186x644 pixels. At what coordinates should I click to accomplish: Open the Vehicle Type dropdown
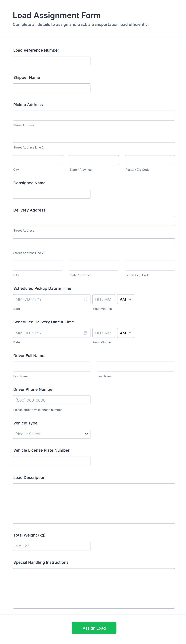(x=52, y=434)
